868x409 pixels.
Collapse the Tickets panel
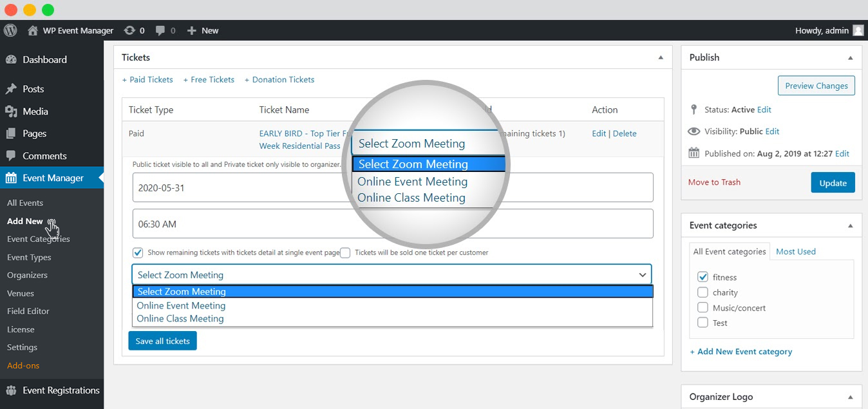660,57
